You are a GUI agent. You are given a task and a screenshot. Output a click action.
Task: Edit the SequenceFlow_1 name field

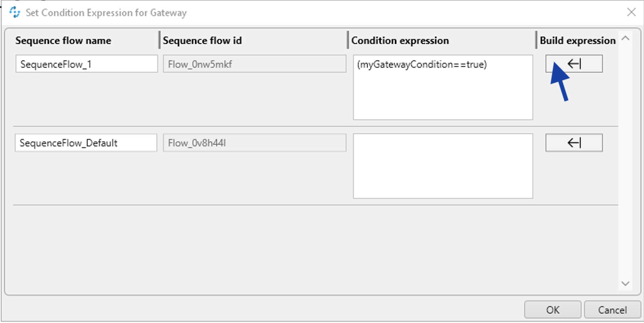(x=86, y=64)
